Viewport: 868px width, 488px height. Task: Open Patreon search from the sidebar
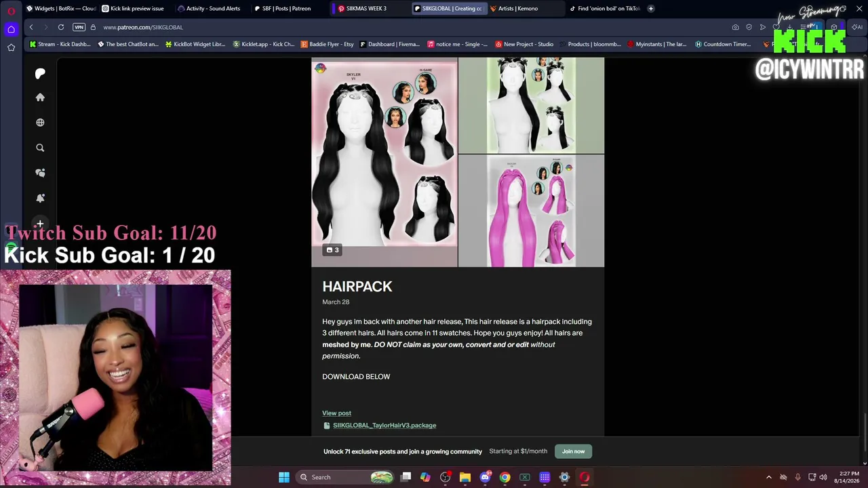pos(40,148)
